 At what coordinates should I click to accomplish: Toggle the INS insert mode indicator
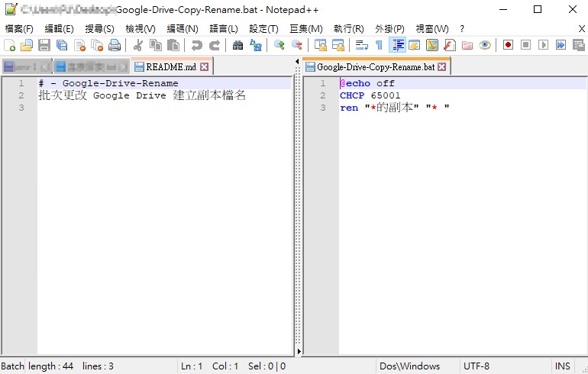pos(563,366)
